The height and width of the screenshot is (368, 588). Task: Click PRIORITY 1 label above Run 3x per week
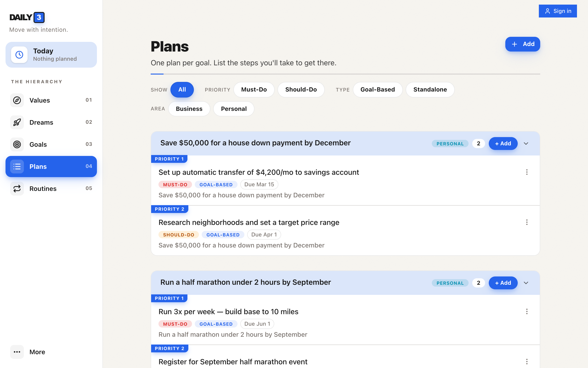coord(169,298)
